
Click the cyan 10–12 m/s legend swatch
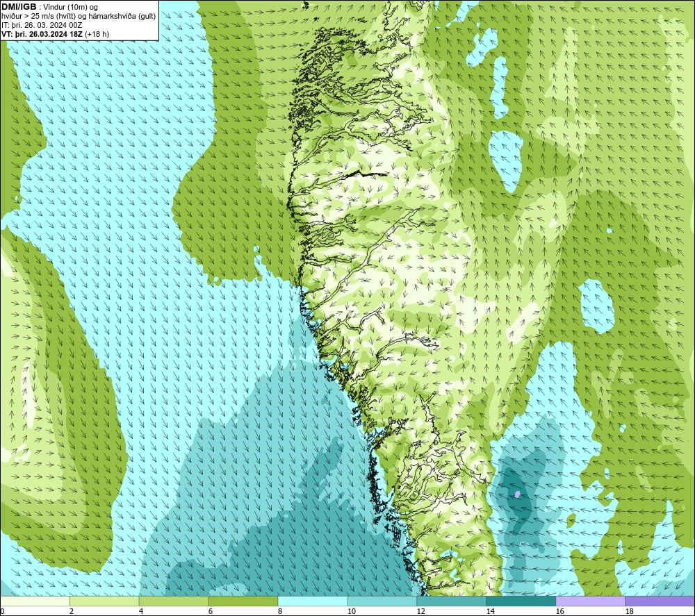(x=382, y=601)
